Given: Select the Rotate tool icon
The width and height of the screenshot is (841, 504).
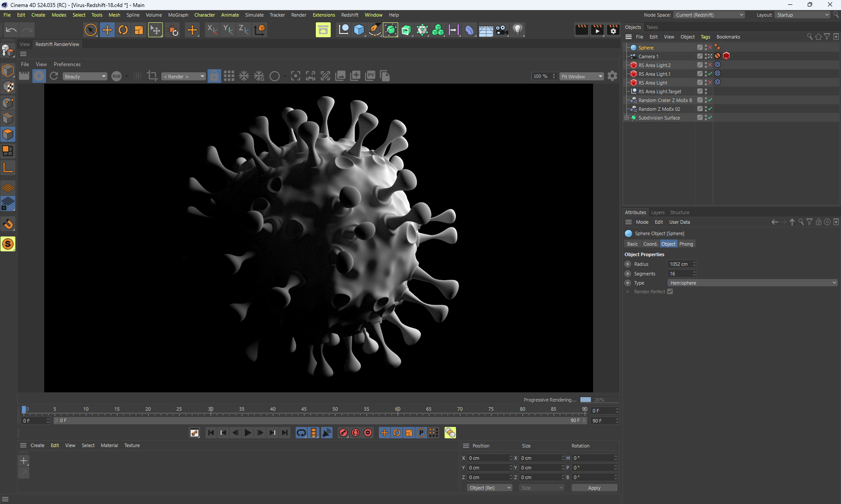Looking at the screenshot, I should (123, 30).
